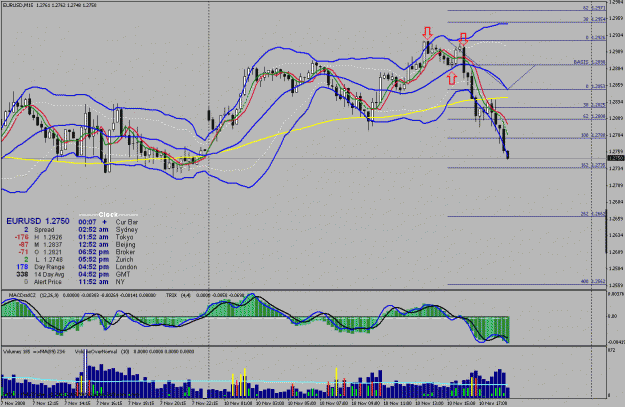Select the 62 1.2808 Fibonacci level label
The width and height of the screenshot is (625, 407).
[x=594, y=116]
